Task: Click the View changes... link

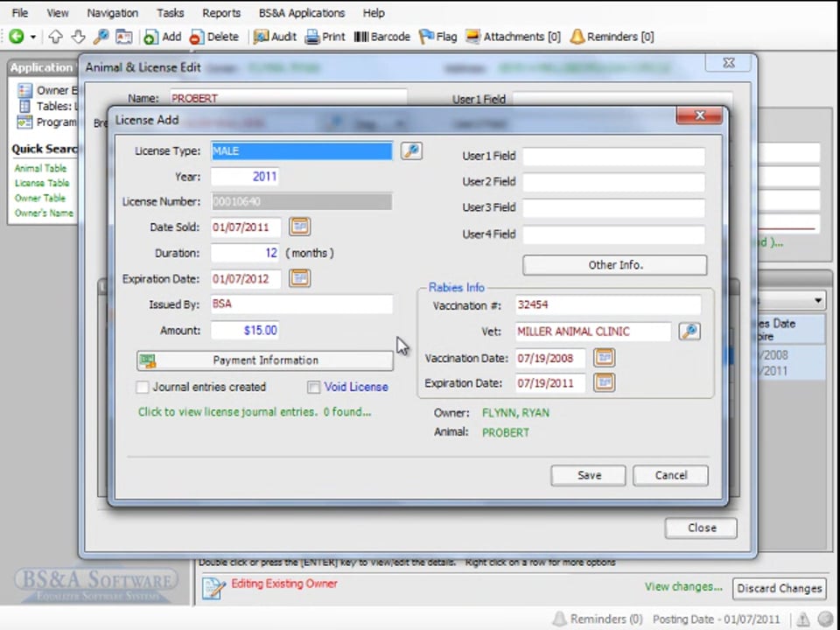Action: (x=683, y=587)
